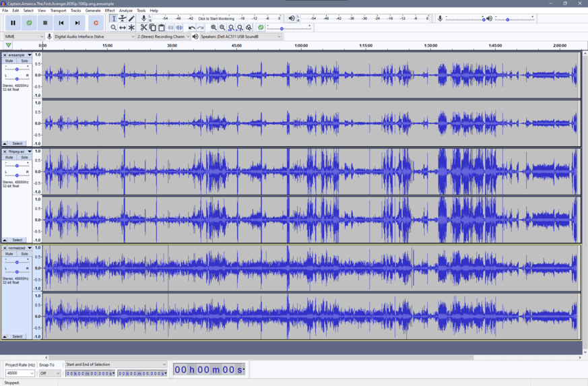The image size is (588, 386).
Task: Click the green looped Play button
Action: [29, 23]
